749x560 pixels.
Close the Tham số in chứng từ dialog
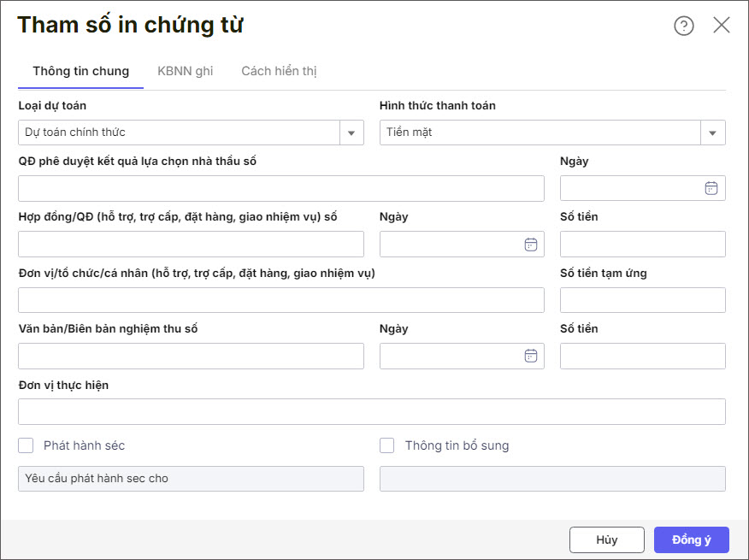[722, 26]
